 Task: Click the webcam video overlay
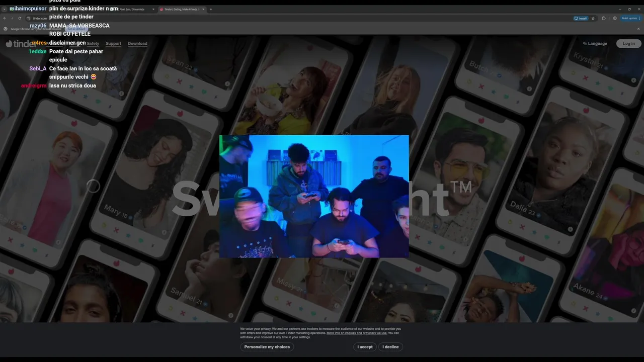tap(314, 196)
